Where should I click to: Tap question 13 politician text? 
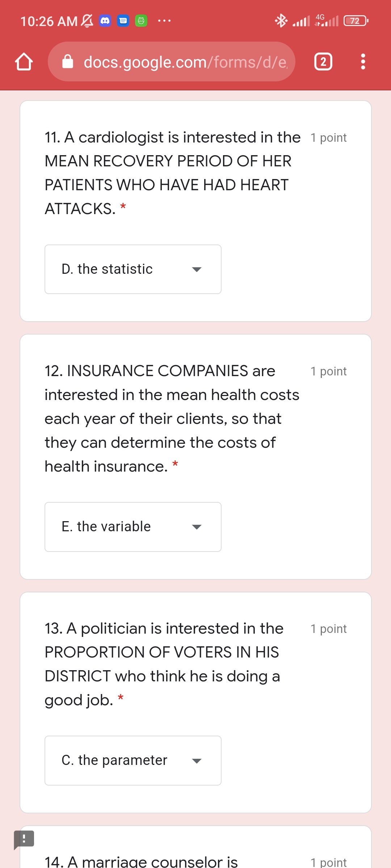pyautogui.click(x=164, y=664)
